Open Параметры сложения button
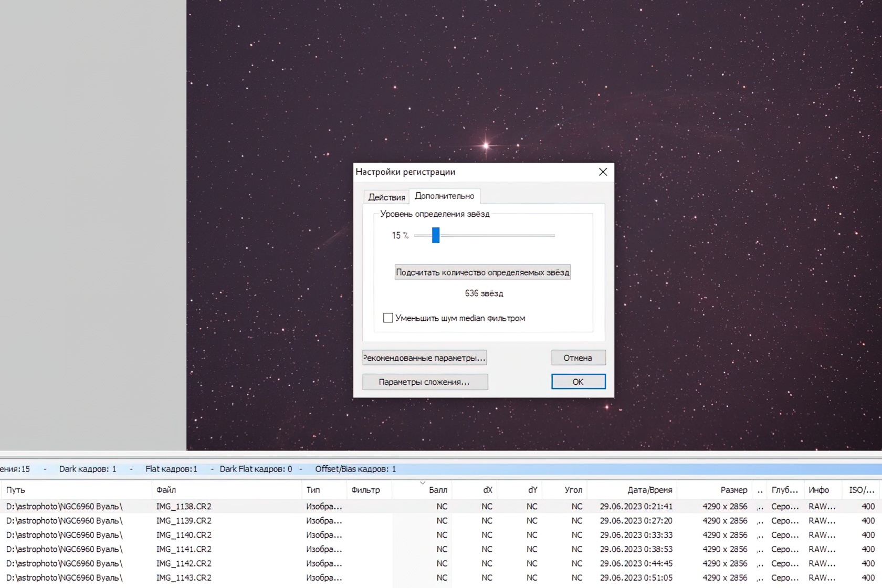The image size is (882, 588). pos(425,382)
